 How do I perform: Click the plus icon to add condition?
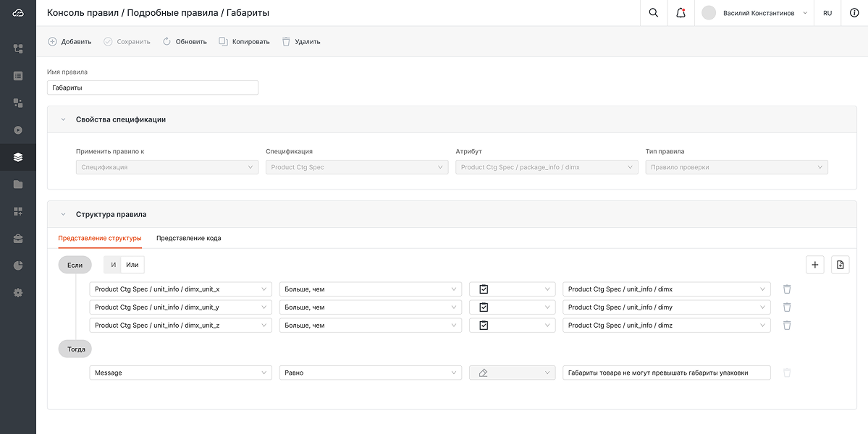coord(814,265)
